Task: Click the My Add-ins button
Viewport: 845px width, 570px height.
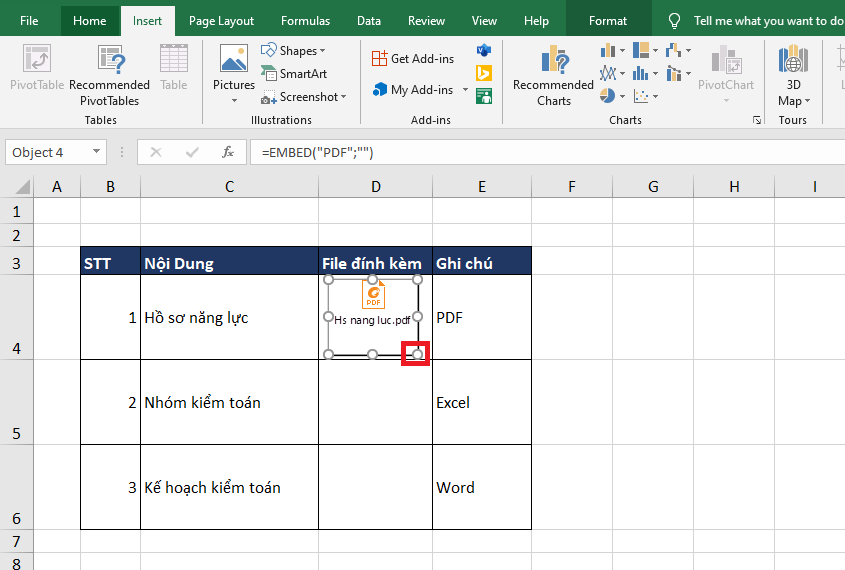Action: (x=413, y=89)
